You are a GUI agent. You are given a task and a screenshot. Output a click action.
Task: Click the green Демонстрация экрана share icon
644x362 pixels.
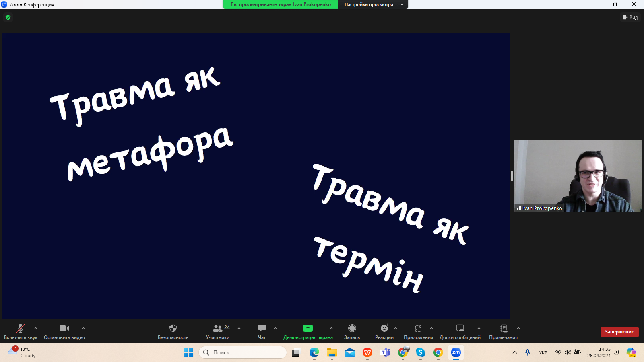[x=308, y=328]
